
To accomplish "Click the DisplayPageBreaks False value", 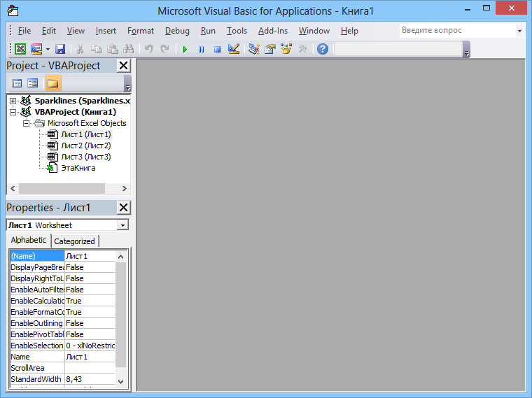I will coord(90,267).
